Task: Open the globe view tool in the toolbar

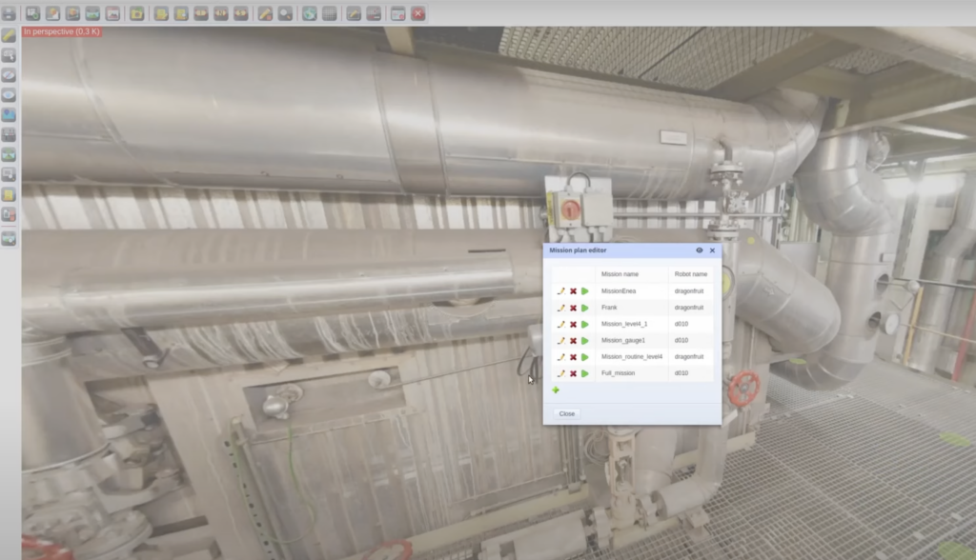Action: tap(309, 13)
